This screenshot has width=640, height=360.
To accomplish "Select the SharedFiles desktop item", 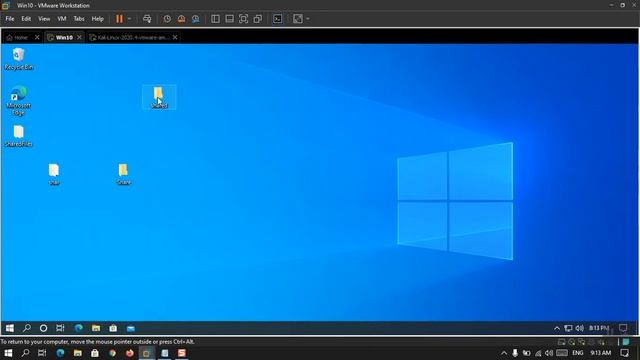I will click(x=18, y=136).
